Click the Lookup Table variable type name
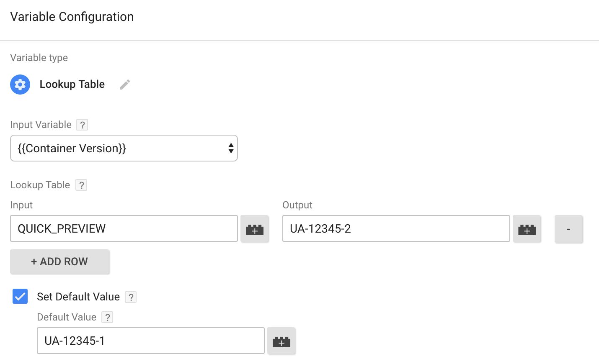Image resolution: width=599 pixels, height=364 pixels. (x=72, y=84)
